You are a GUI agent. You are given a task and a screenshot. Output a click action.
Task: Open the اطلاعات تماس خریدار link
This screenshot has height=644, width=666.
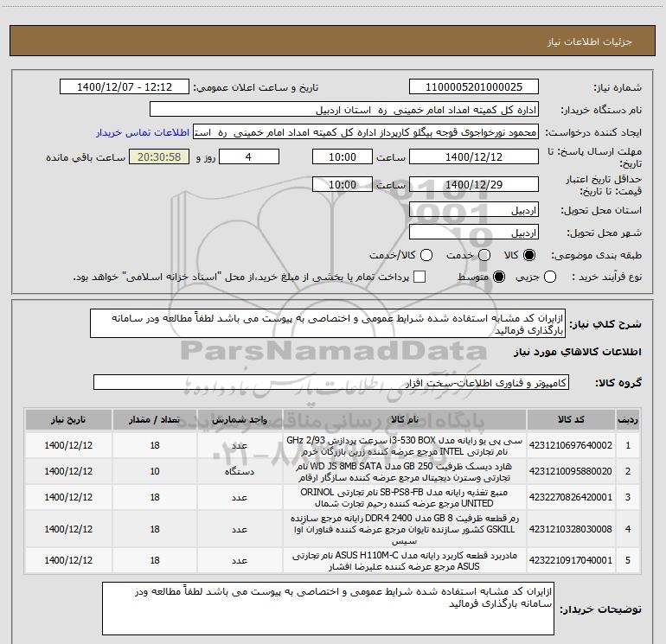coord(143,132)
